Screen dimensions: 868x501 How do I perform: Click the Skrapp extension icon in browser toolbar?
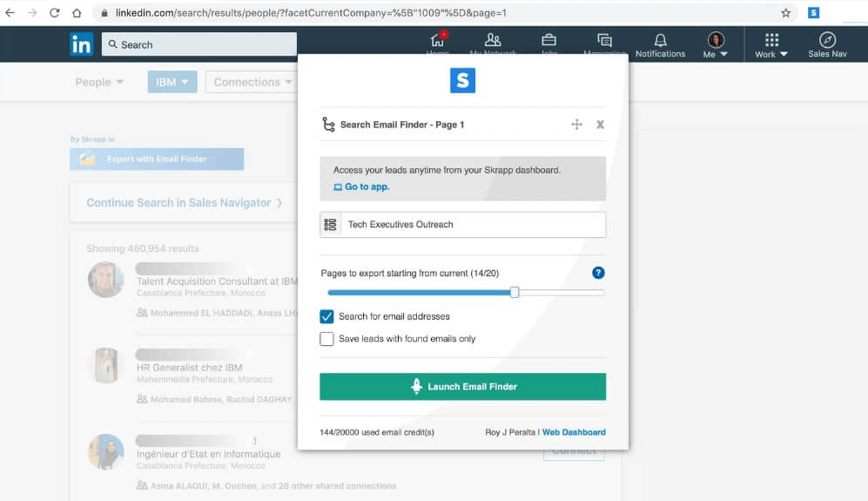813,13
